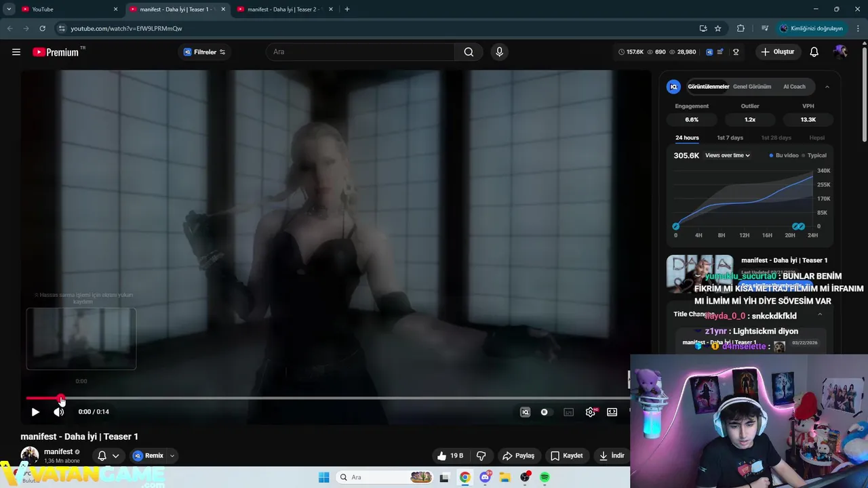Collapse the Title Changes section chevron
The width and height of the screenshot is (868, 488).
(820, 314)
